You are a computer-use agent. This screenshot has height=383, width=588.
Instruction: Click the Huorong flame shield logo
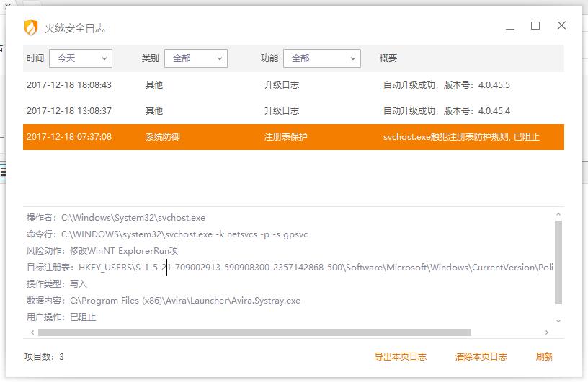tap(31, 28)
